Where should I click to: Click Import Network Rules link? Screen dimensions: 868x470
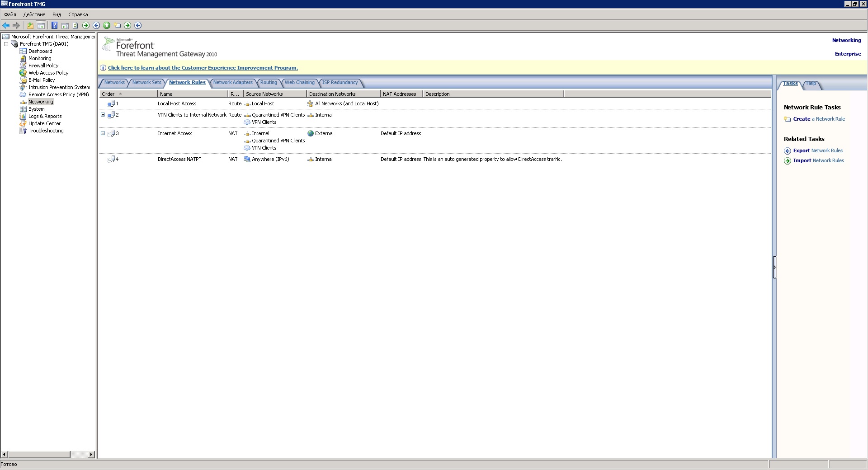(818, 160)
